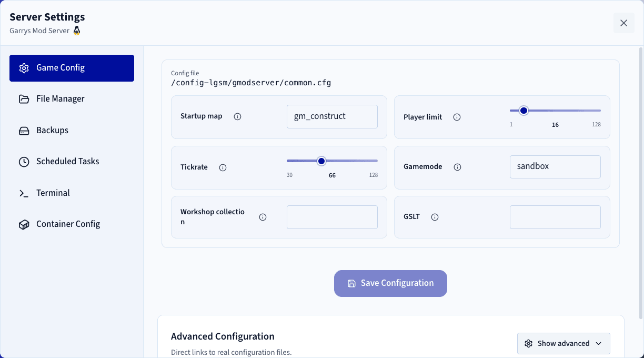
Task: Click the Tickrate info icon
Action: (x=223, y=167)
